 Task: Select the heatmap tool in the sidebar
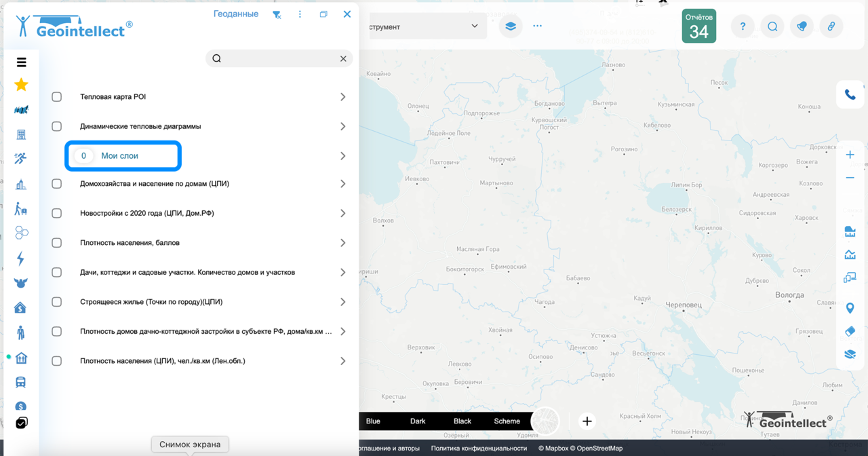pyautogui.click(x=20, y=109)
